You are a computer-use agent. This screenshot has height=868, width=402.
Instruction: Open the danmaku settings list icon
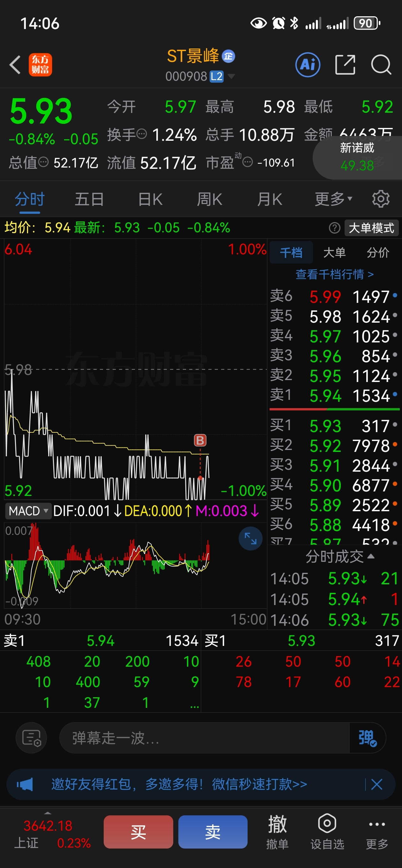click(x=31, y=738)
